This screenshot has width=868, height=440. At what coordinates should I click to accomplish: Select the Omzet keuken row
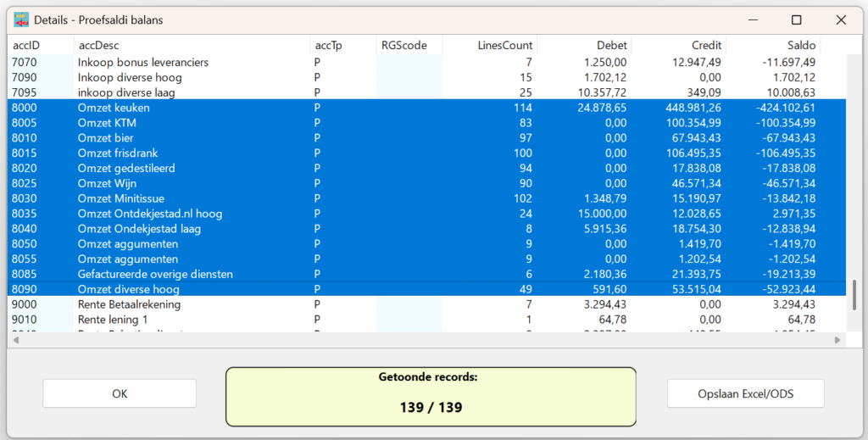tap(114, 108)
